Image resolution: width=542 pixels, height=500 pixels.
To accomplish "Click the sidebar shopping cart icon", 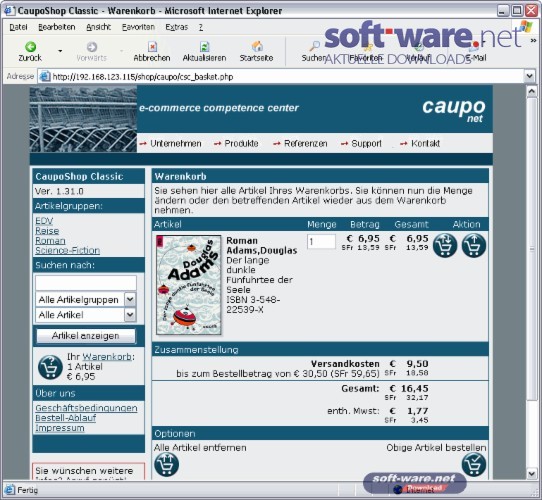I will (x=50, y=367).
